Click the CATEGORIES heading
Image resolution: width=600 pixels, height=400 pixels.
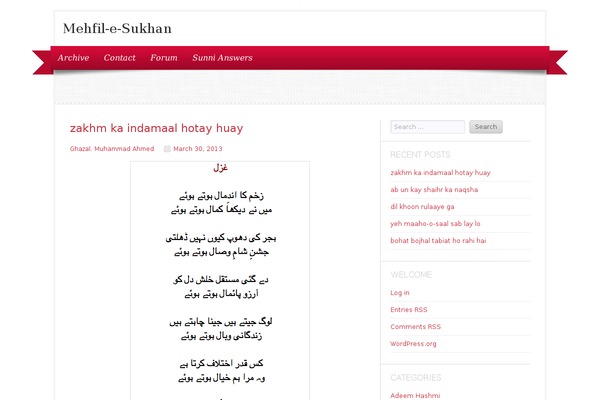(416, 378)
